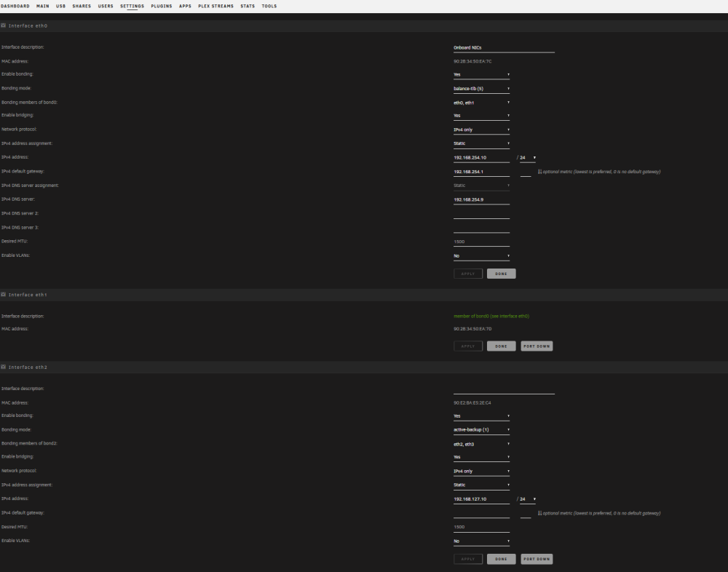Click the Interface eth2 section header
The image size is (728, 572).
click(364, 368)
